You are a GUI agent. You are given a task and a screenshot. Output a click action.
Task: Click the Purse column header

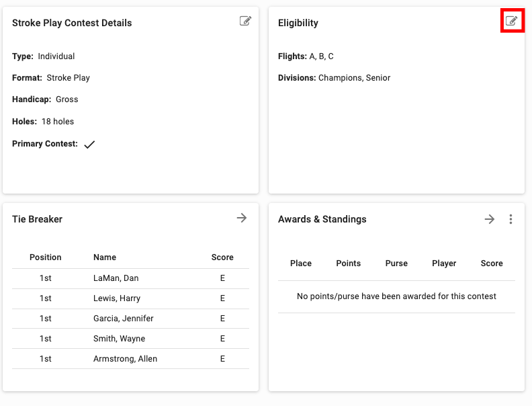[x=396, y=263]
